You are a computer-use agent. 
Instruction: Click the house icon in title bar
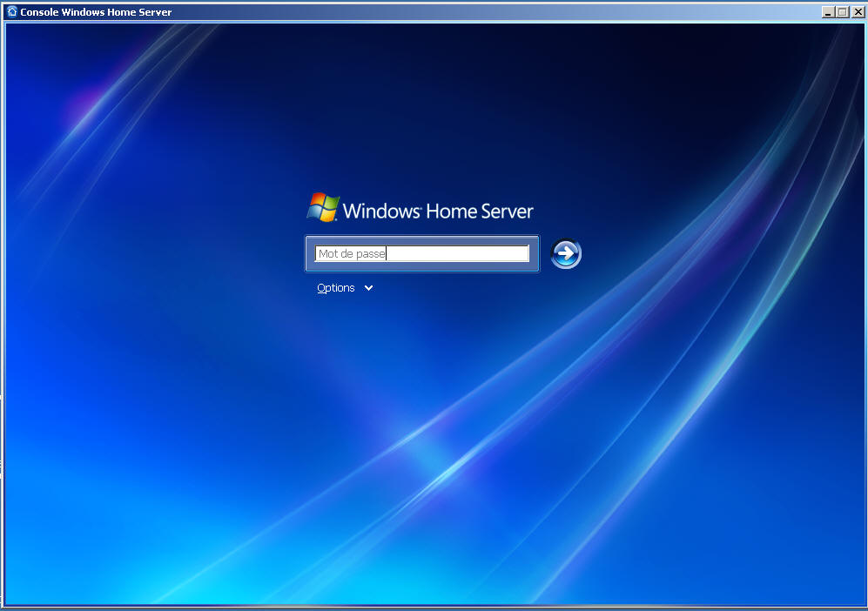coord(11,12)
